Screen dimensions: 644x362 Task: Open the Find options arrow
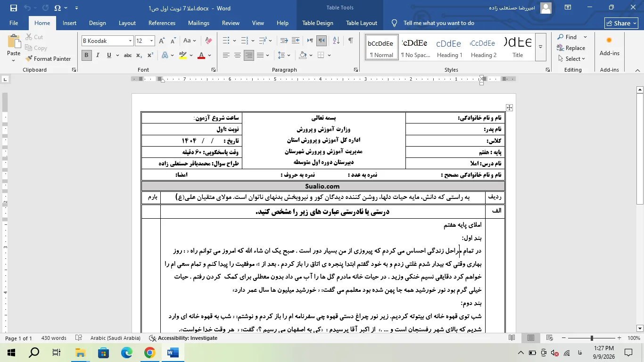[x=586, y=37]
